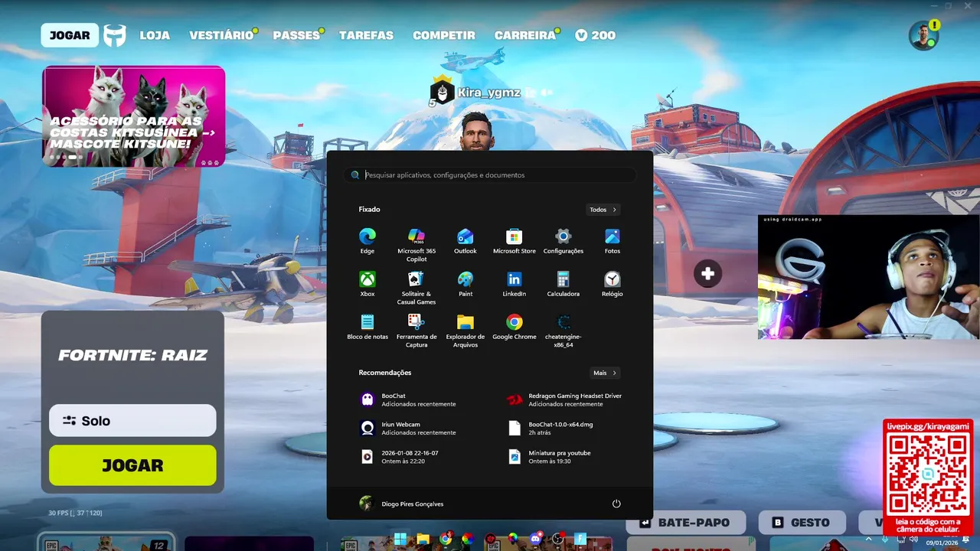Open Microsoft Store pinned app
The height and width of the screenshot is (551, 980).
click(x=514, y=240)
